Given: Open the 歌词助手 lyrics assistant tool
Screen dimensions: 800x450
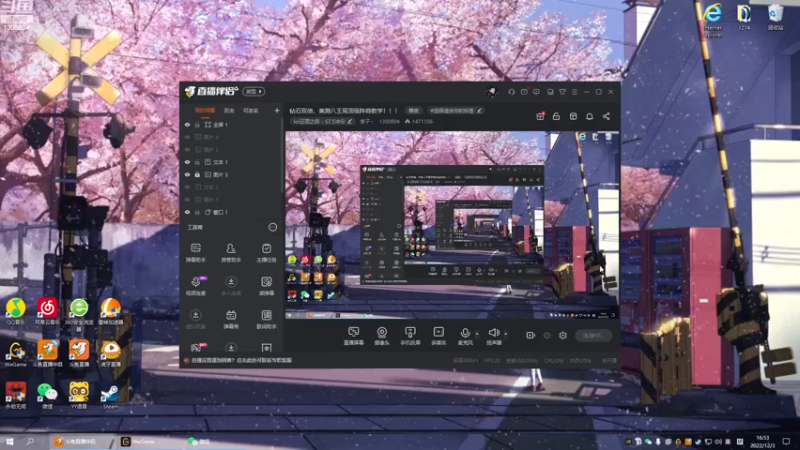Looking at the screenshot, I should (x=266, y=319).
